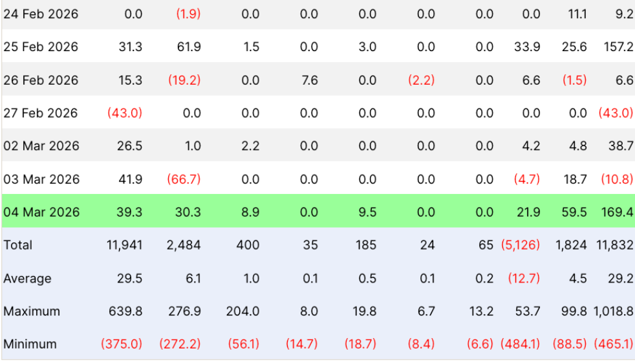Select the Average row label

(x=27, y=279)
